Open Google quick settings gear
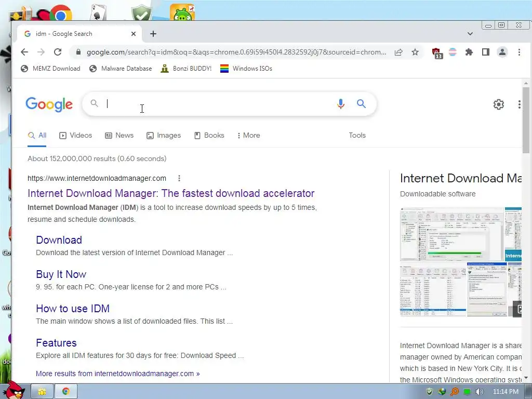The image size is (532, 399). click(x=498, y=104)
